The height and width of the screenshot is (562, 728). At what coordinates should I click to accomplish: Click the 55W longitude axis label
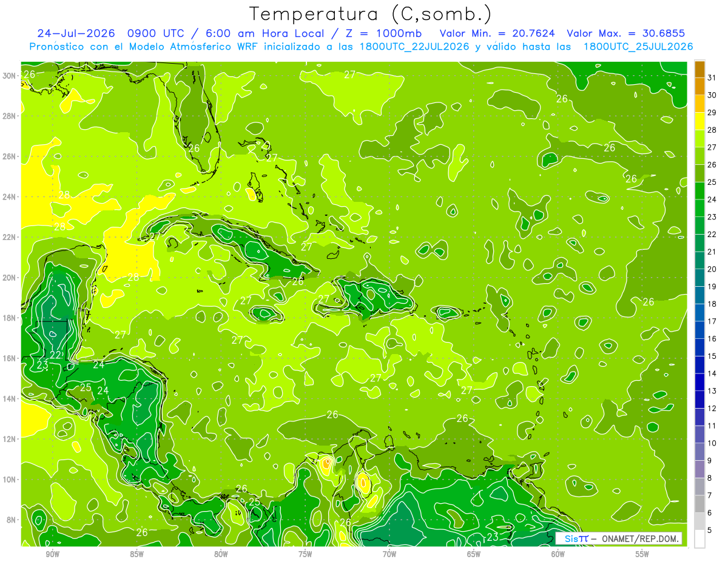642,554
